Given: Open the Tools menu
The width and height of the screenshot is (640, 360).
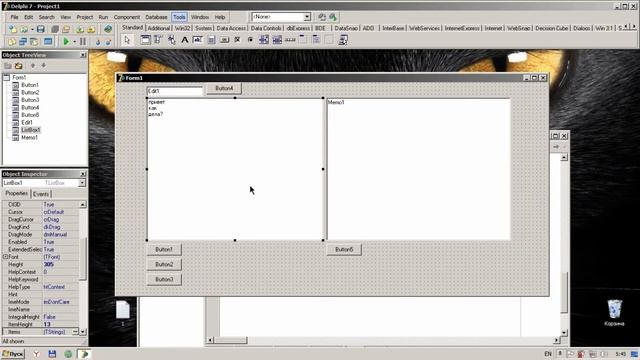Looking at the screenshot, I should [179, 17].
